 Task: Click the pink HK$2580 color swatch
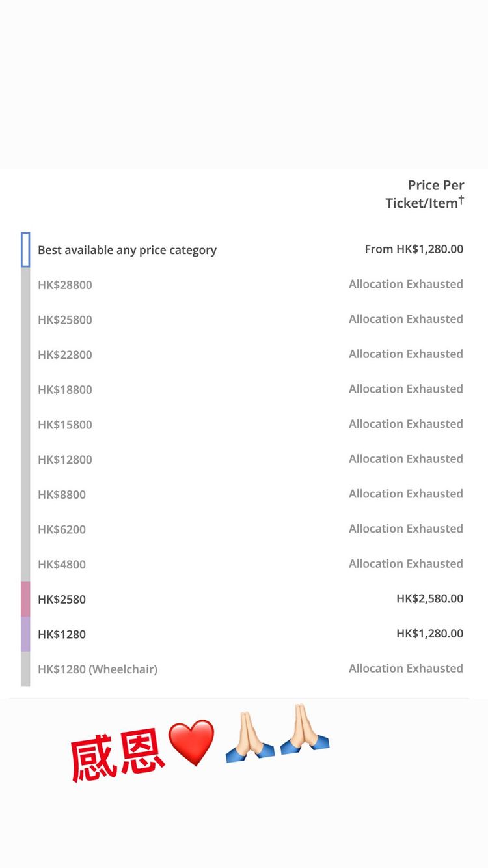point(25,599)
